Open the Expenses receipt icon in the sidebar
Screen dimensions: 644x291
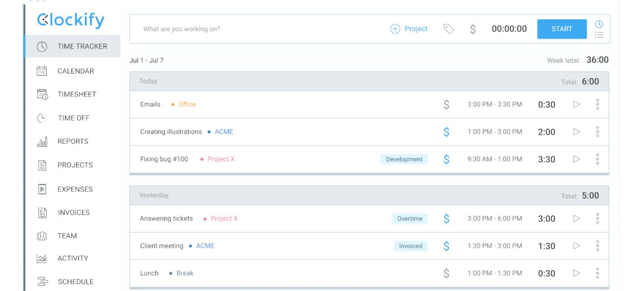[42, 189]
